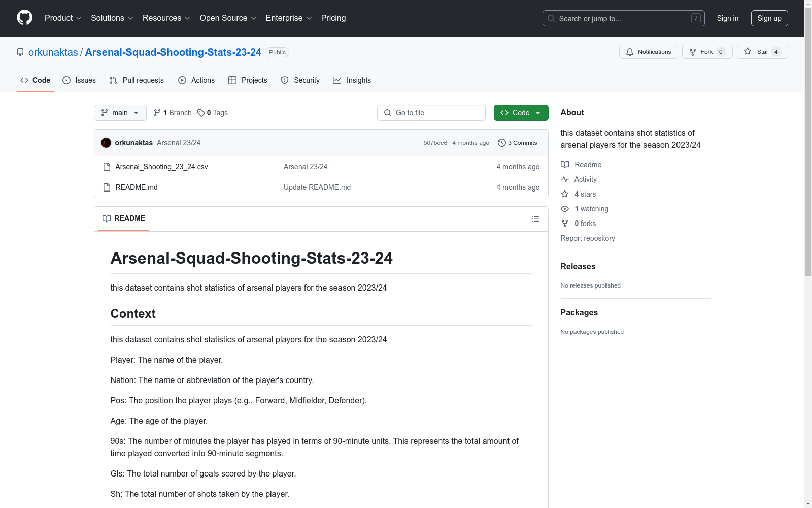Open the Insights tab
This screenshot has width=812, height=508.
[352, 80]
